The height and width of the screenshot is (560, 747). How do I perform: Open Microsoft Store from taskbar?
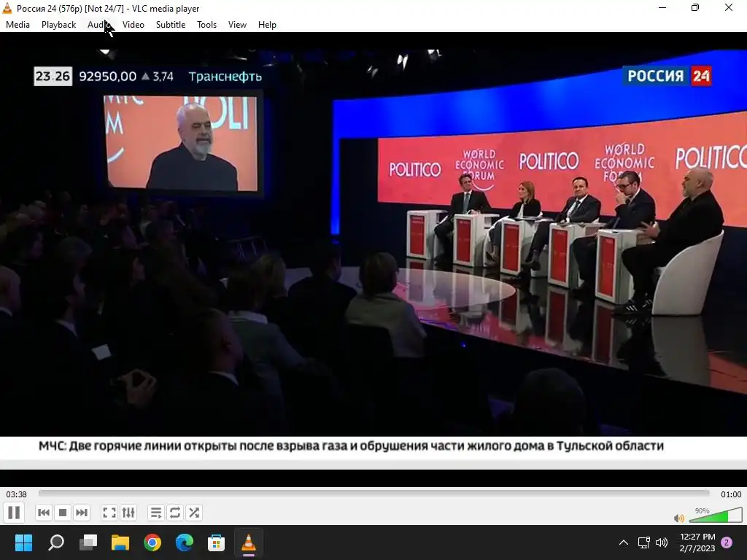tap(216, 542)
